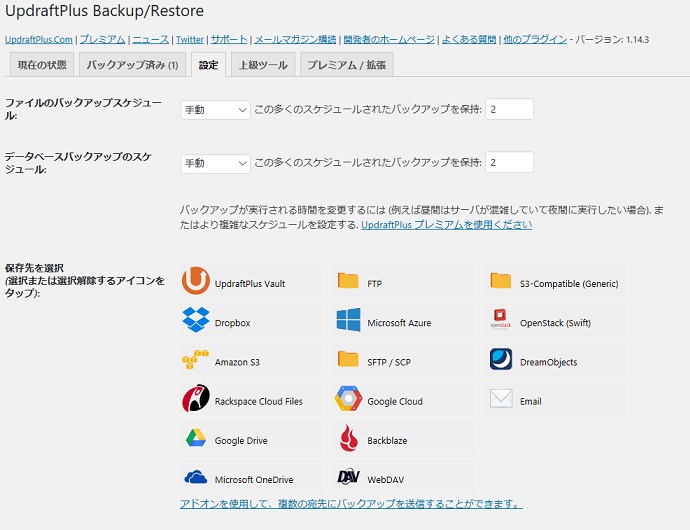Image resolution: width=690 pixels, height=530 pixels.
Task: Choose the Google Drive icon
Action: coord(196,438)
